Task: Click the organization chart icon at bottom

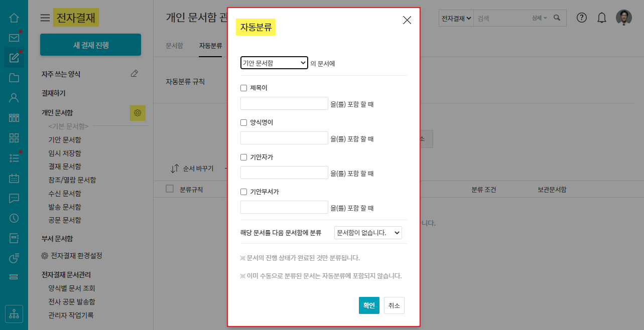Action: pyautogui.click(x=14, y=314)
